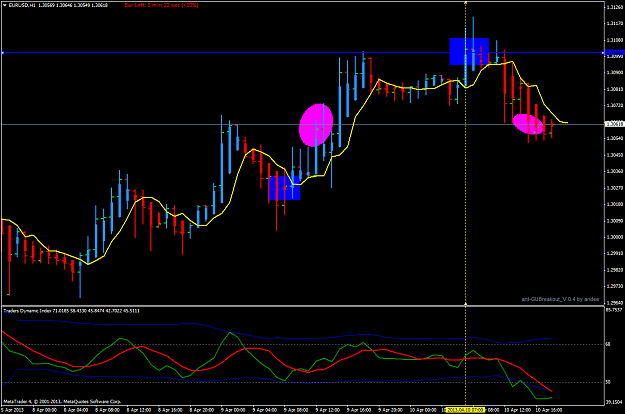Click the MetaTrader 4 MetaQuotes copyright text
Screen dimensions: 625x414
[x=62, y=402]
